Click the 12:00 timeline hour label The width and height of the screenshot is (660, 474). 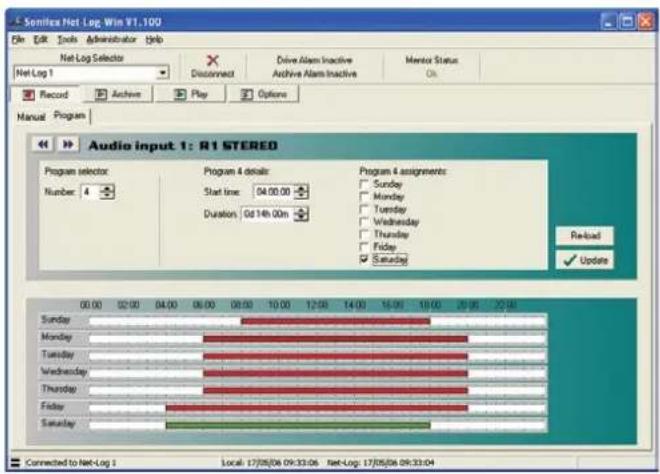(317, 304)
